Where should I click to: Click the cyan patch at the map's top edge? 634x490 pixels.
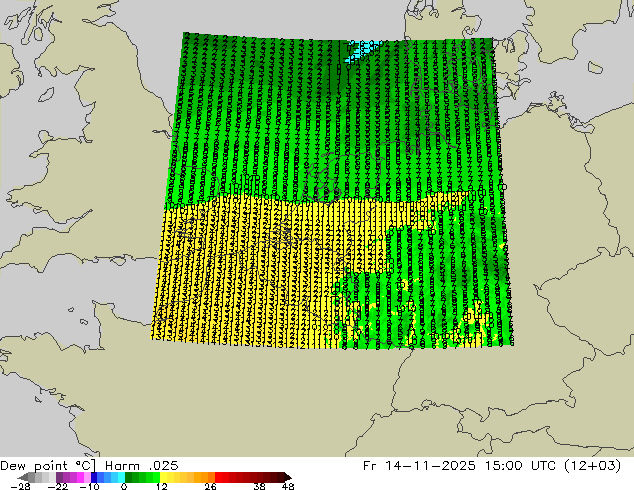coord(363,51)
